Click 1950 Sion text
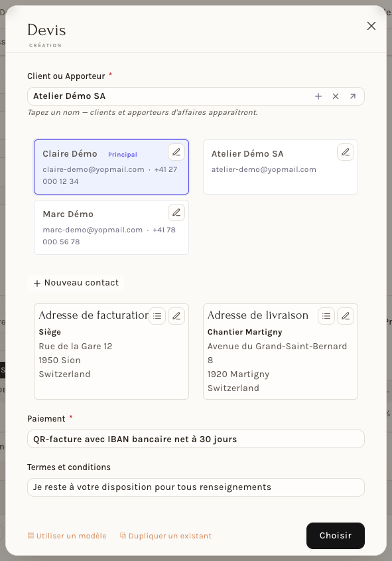The image size is (392, 561). pyautogui.click(x=60, y=361)
